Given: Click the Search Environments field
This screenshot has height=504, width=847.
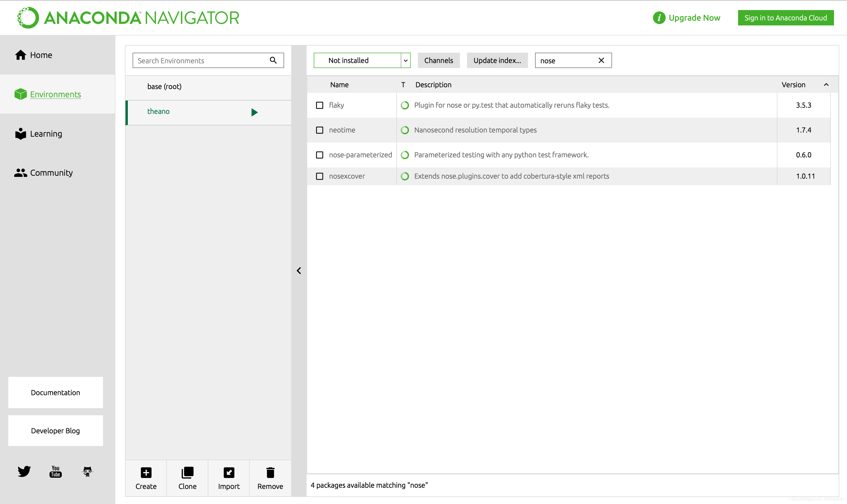Looking at the screenshot, I should coord(208,60).
